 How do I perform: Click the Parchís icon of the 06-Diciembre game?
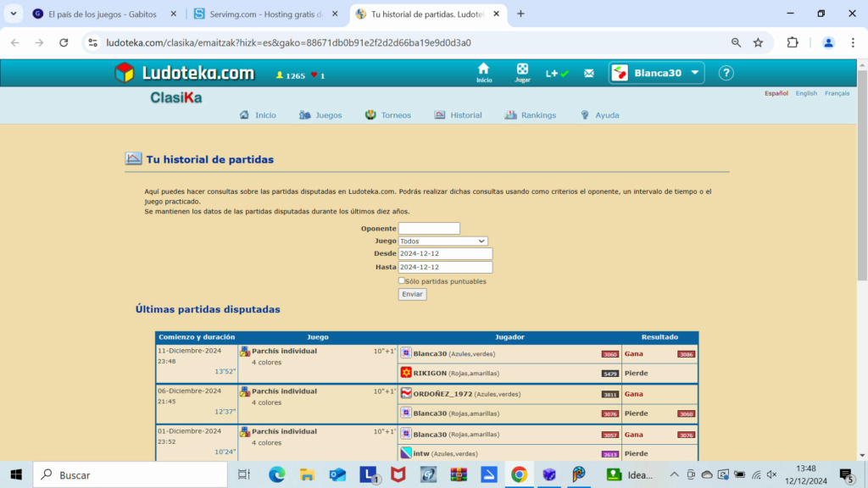pos(245,391)
